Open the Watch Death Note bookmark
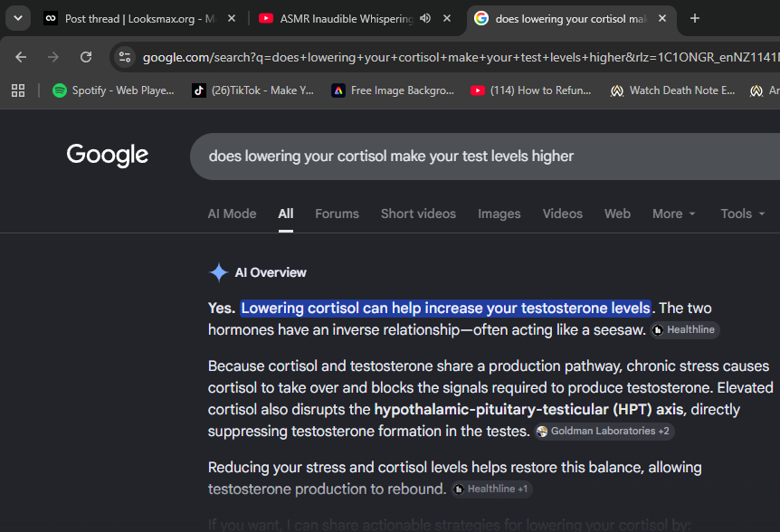 coord(672,90)
